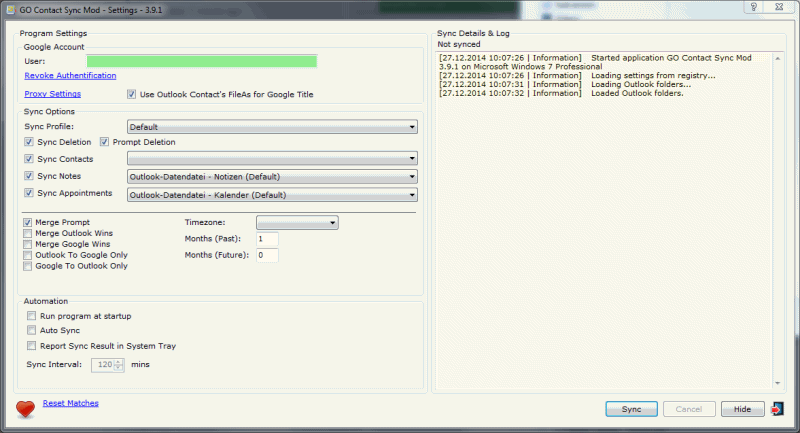Screen dimensions: 800x433
Task: Click the Revoke Authentification link
Action: 70,75
